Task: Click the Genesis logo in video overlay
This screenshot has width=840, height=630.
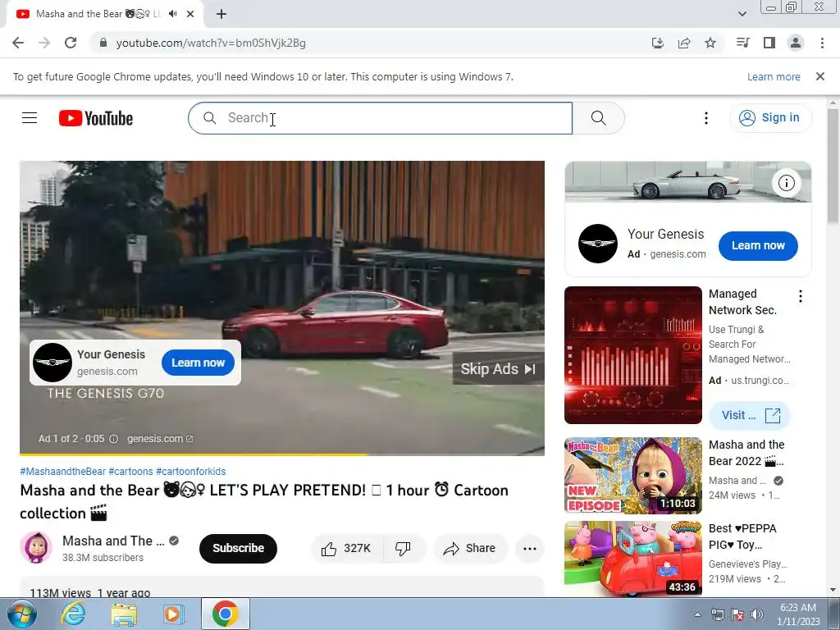Action: tap(52, 363)
